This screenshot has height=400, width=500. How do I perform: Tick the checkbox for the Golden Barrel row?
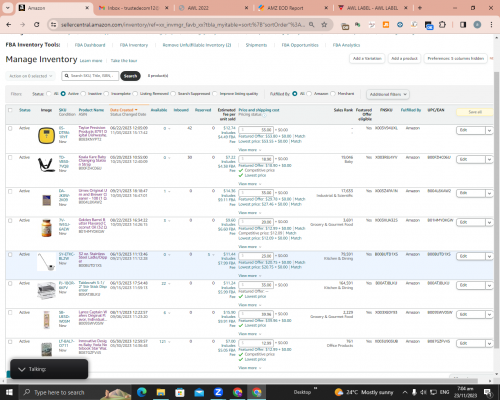coord(10,221)
